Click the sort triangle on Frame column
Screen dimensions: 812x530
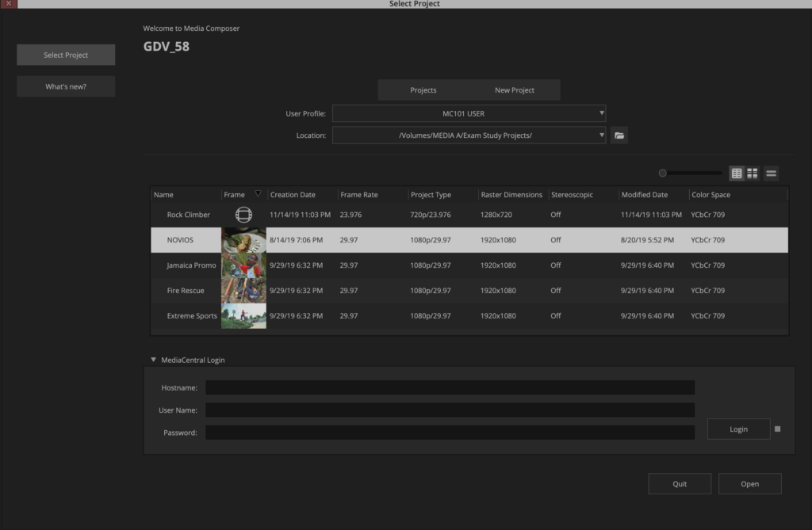(258, 193)
